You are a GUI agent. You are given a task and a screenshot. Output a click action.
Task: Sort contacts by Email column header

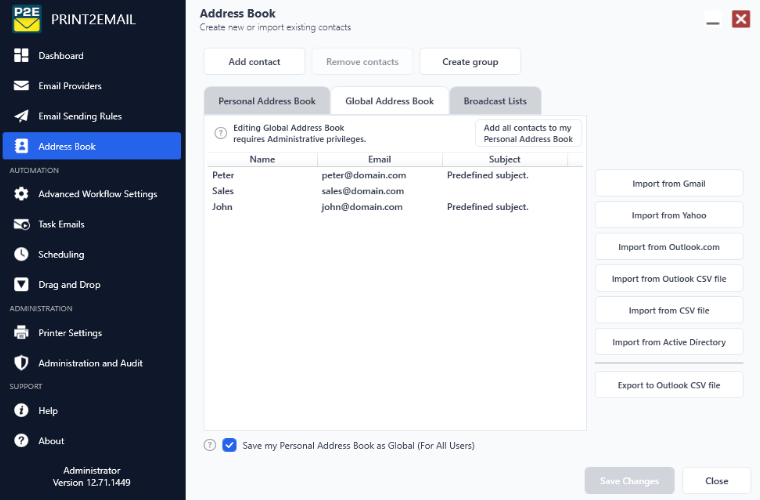tap(380, 159)
